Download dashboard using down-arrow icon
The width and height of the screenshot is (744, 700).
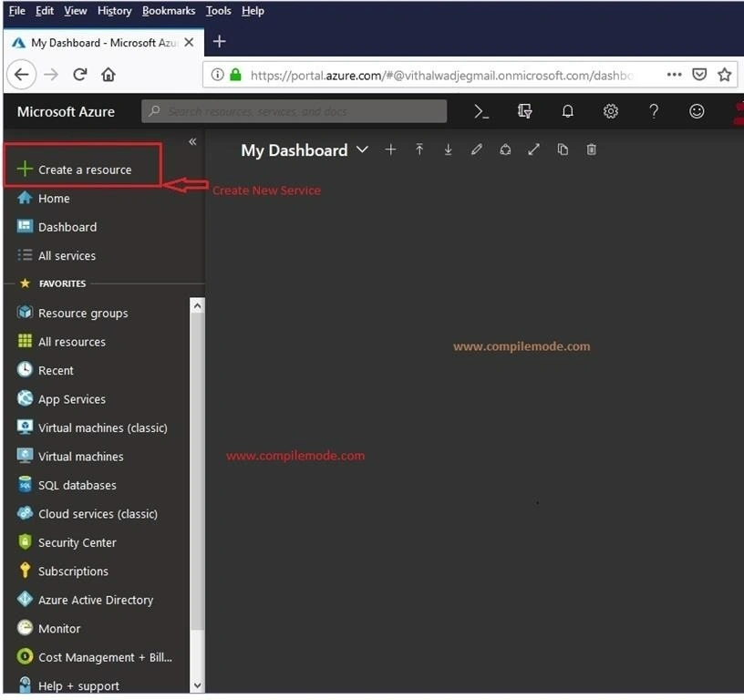pyautogui.click(x=448, y=149)
